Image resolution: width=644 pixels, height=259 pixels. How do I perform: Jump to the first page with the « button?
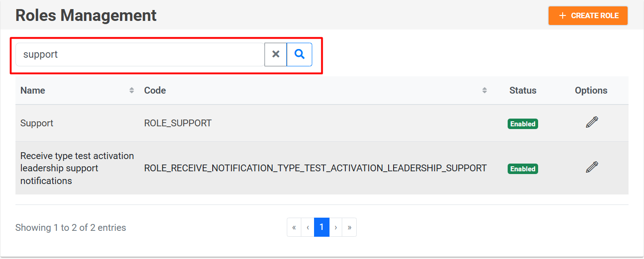click(294, 227)
